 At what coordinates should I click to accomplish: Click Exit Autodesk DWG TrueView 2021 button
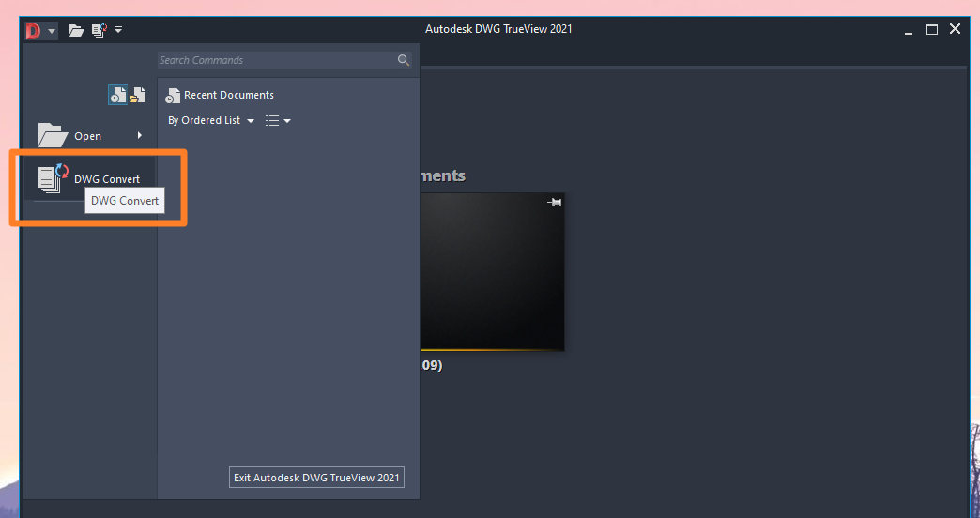tap(316, 478)
